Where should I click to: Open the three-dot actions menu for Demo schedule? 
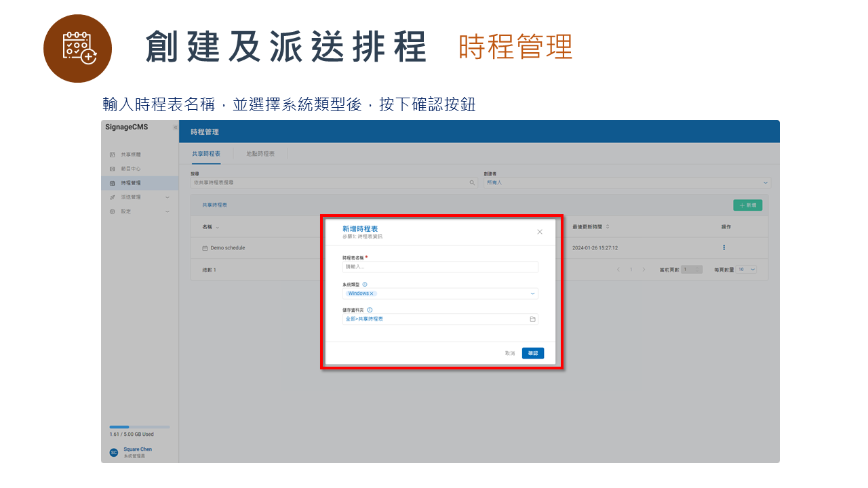pyautogui.click(x=724, y=248)
